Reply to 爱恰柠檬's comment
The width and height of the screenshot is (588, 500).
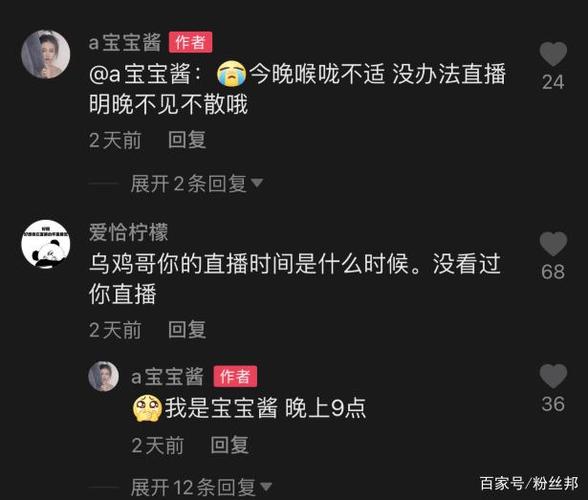(187, 330)
